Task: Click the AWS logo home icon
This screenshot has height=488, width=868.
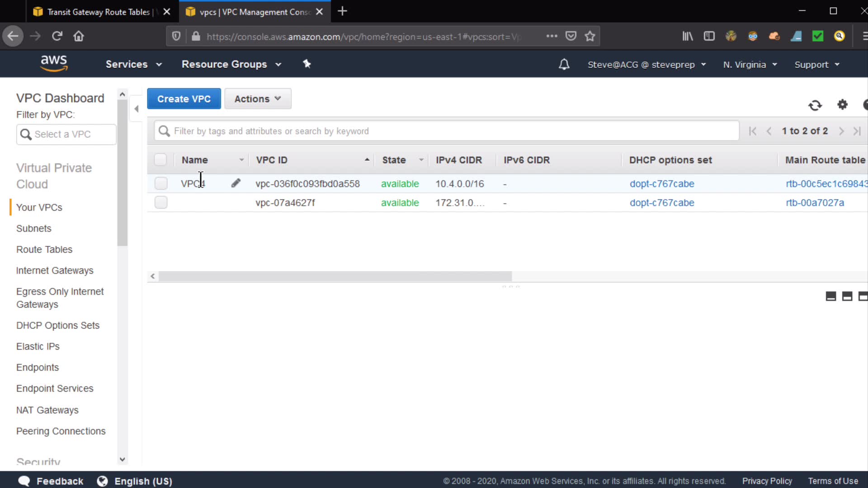Action: 54,63
